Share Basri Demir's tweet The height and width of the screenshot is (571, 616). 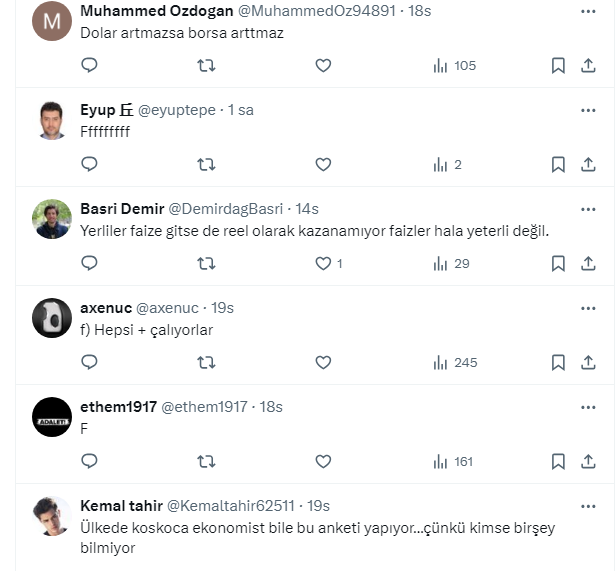click(x=589, y=264)
